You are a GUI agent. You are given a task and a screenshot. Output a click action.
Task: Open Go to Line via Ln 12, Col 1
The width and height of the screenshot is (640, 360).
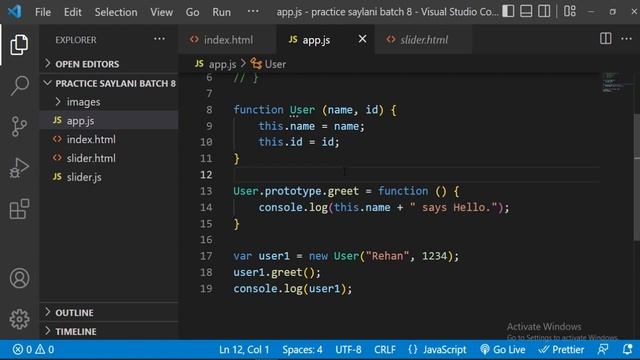244,349
